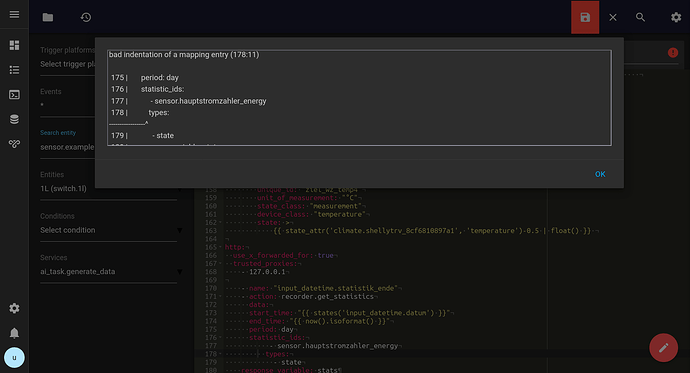690x373 pixels.
Task: Click the 'device_class: "temperature"' editor line
Action: point(311,214)
